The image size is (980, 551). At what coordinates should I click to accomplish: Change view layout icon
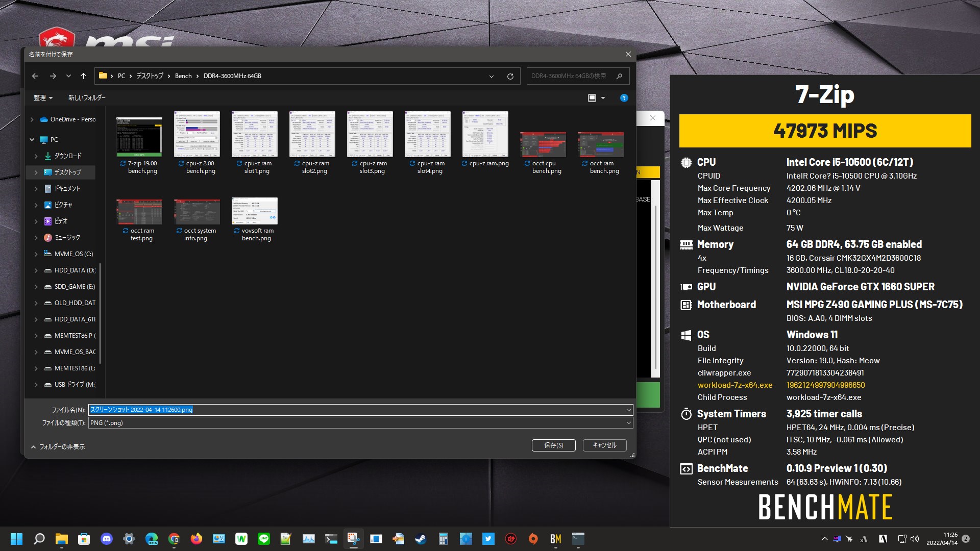pyautogui.click(x=592, y=98)
